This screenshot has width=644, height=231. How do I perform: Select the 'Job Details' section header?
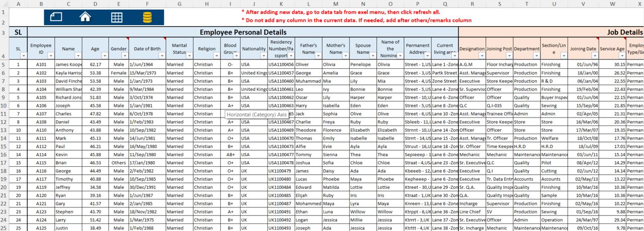click(551, 32)
